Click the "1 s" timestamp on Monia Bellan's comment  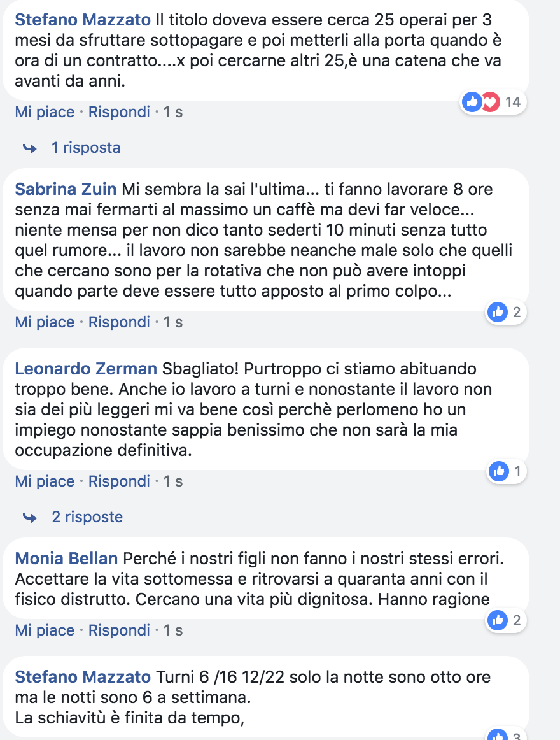pos(173,630)
